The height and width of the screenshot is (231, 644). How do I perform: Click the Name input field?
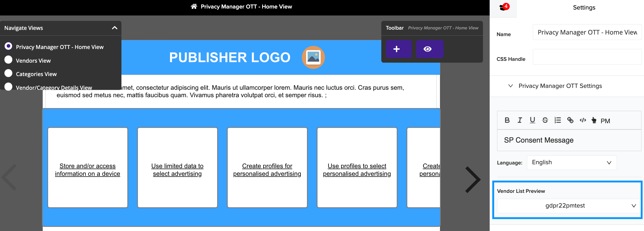[x=587, y=32]
